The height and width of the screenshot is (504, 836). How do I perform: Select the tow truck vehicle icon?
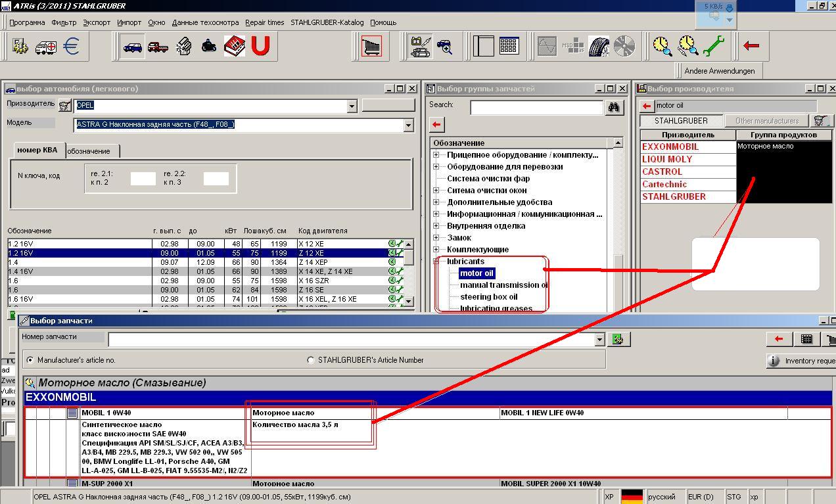tap(158, 47)
